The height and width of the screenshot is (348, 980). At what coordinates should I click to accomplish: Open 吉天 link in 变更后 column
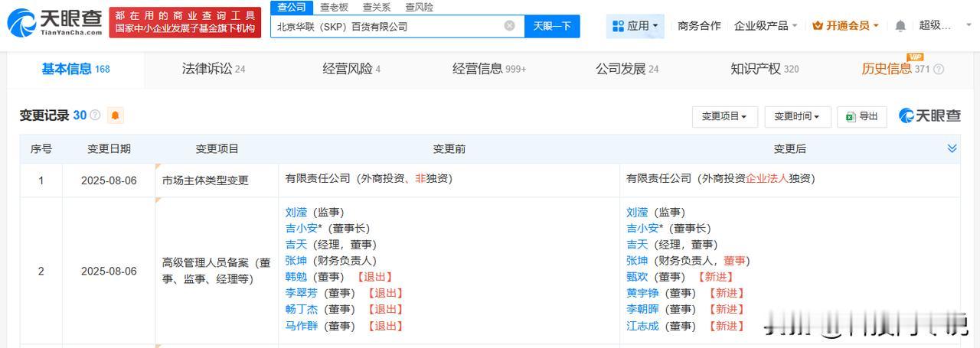pyautogui.click(x=637, y=245)
